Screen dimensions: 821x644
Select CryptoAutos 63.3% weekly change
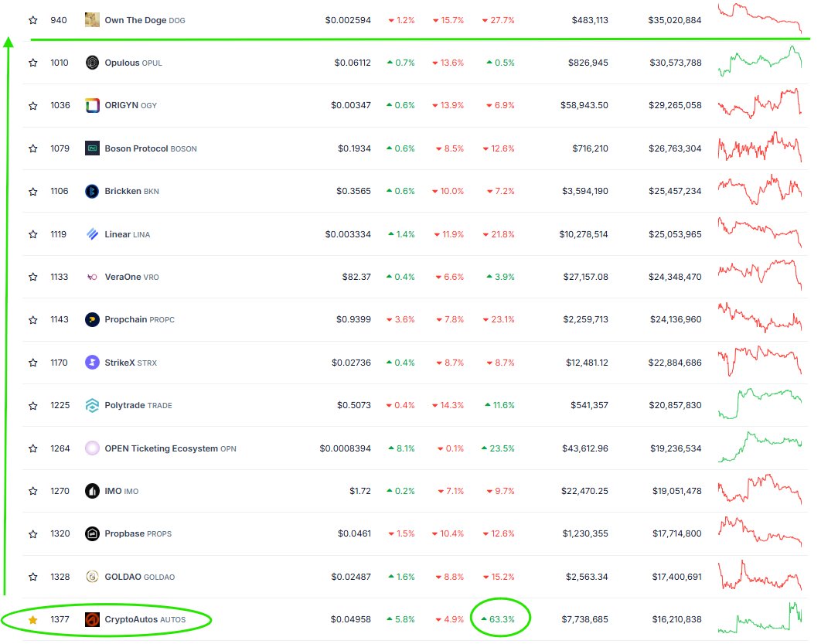pos(498,619)
